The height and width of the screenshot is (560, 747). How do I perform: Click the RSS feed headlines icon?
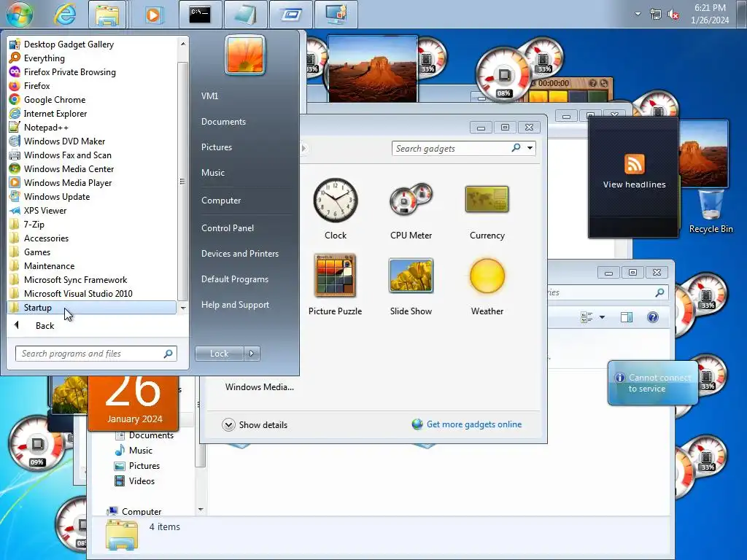[634, 164]
